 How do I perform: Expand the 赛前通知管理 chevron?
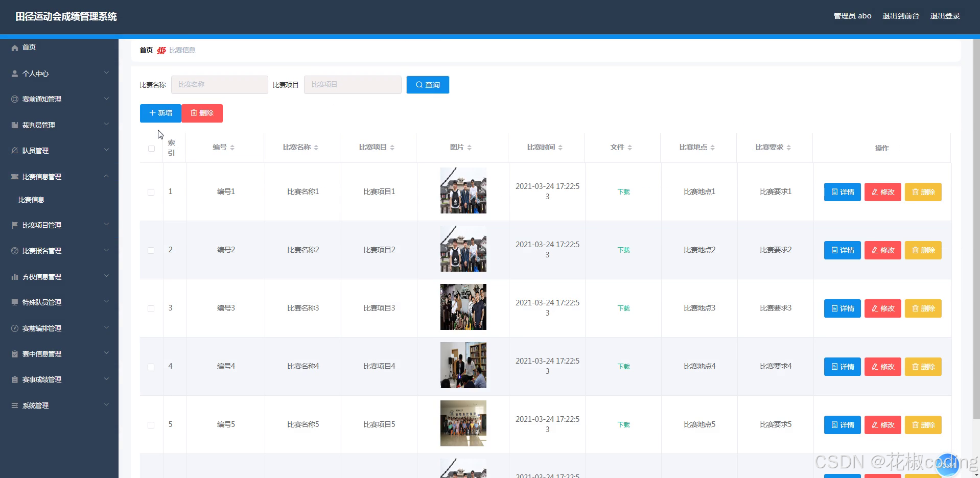click(x=106, y=99)
